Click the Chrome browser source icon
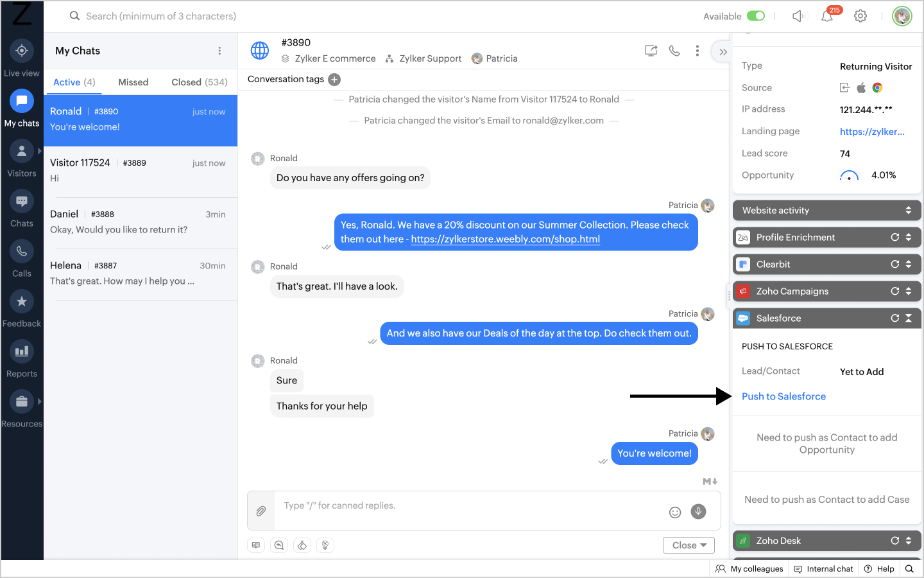Screen dimensions: 924x578 coord(878,88)
